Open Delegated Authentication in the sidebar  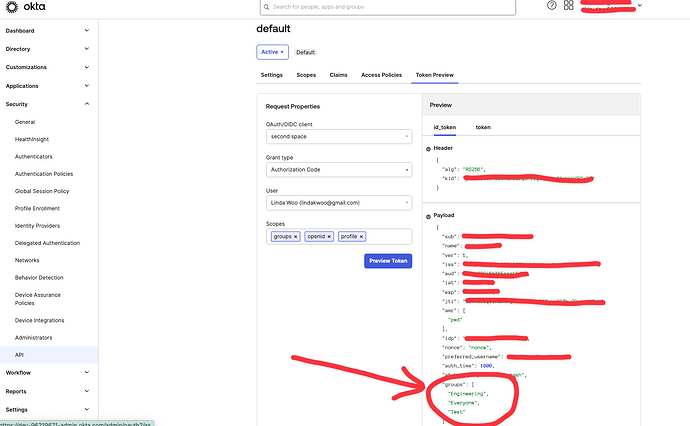coord(48,243)
